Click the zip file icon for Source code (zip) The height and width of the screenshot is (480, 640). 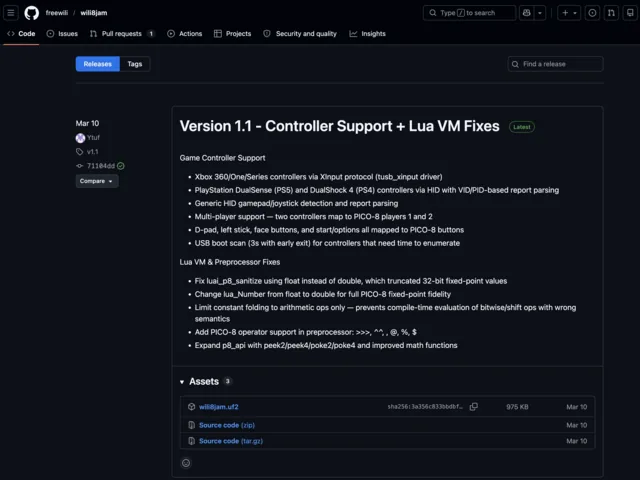(x=191, y=425)
